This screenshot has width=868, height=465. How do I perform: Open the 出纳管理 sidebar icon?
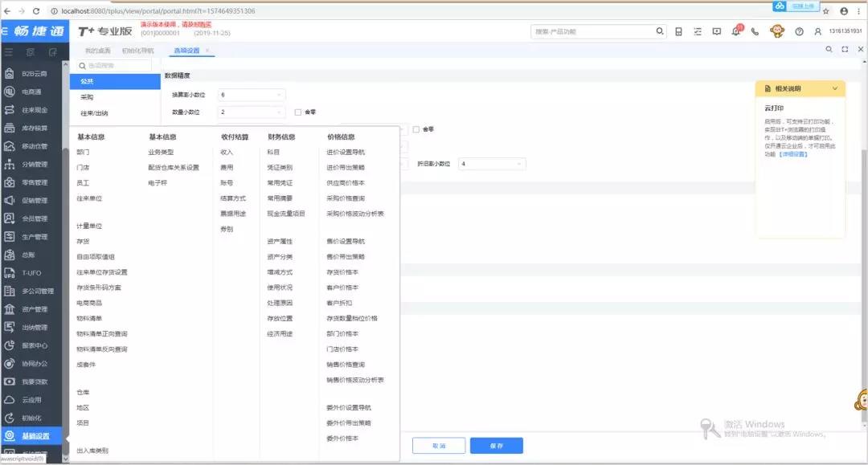10,328
